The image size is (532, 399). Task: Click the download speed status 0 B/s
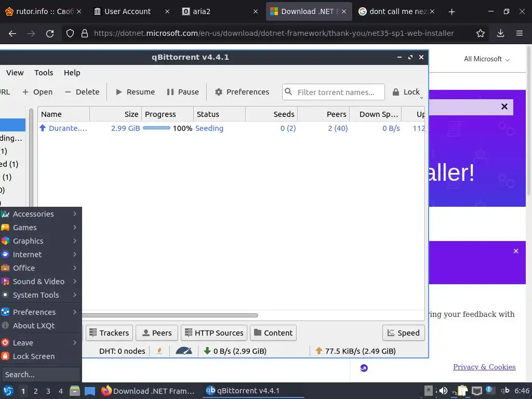tap(235, 351)
